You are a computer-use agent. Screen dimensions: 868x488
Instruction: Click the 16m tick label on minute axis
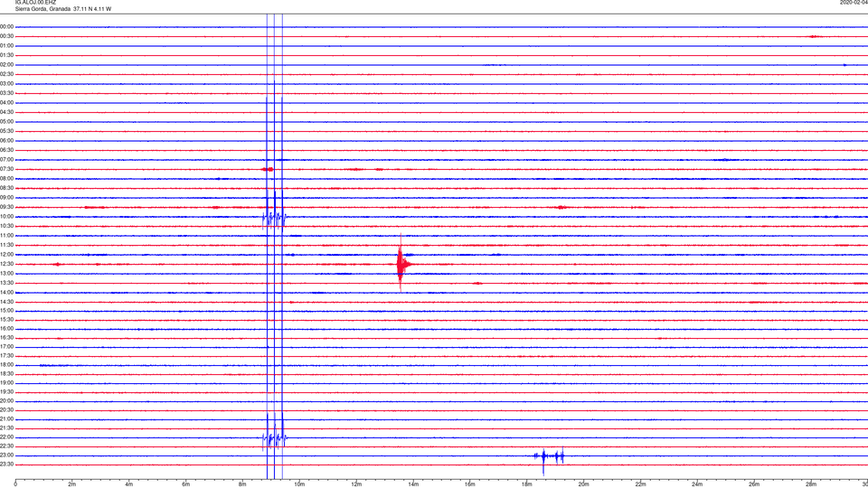[470, 484]
